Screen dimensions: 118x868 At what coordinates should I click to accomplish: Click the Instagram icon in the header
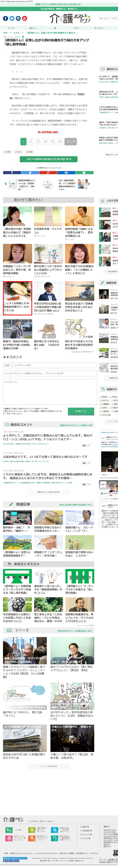(x=18, y=18)
